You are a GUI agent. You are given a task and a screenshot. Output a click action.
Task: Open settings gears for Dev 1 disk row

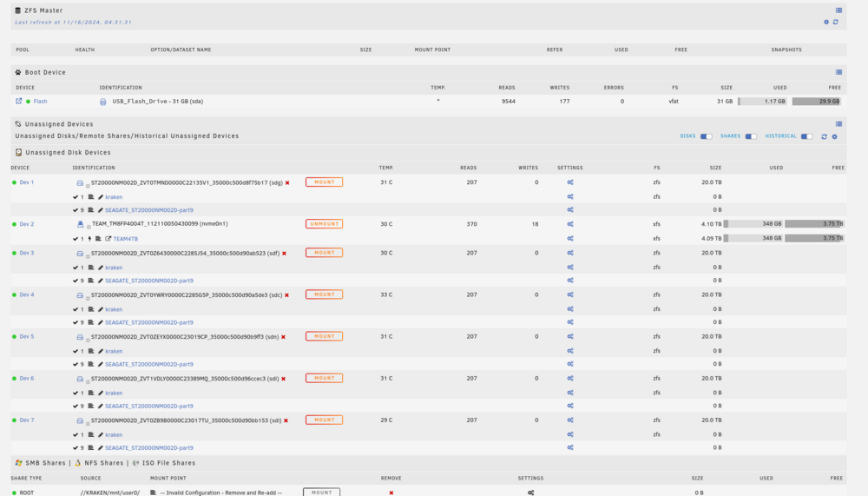tap(570, 182)
